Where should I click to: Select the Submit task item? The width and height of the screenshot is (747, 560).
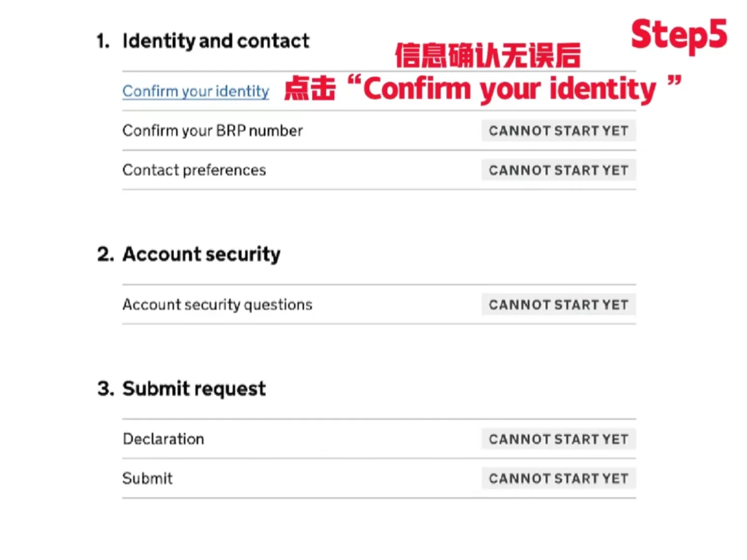coord(147,478)
